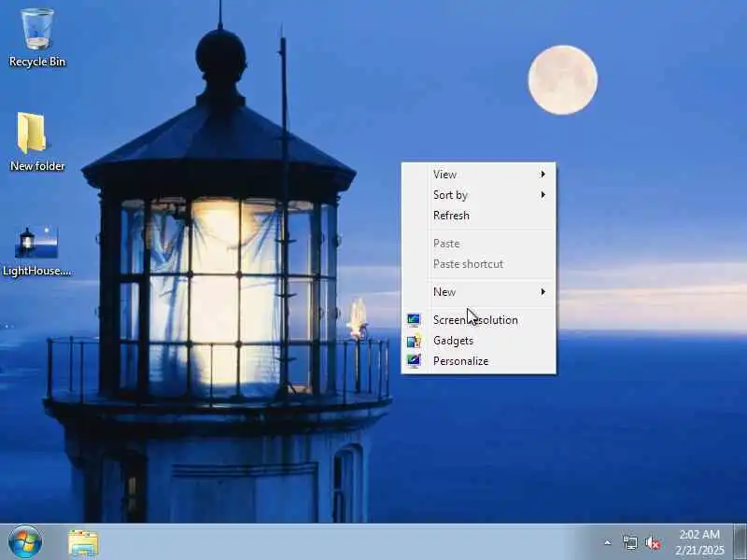Open the Windows Start orb
The image size is (747, 560).
click(x=25, y=542)
